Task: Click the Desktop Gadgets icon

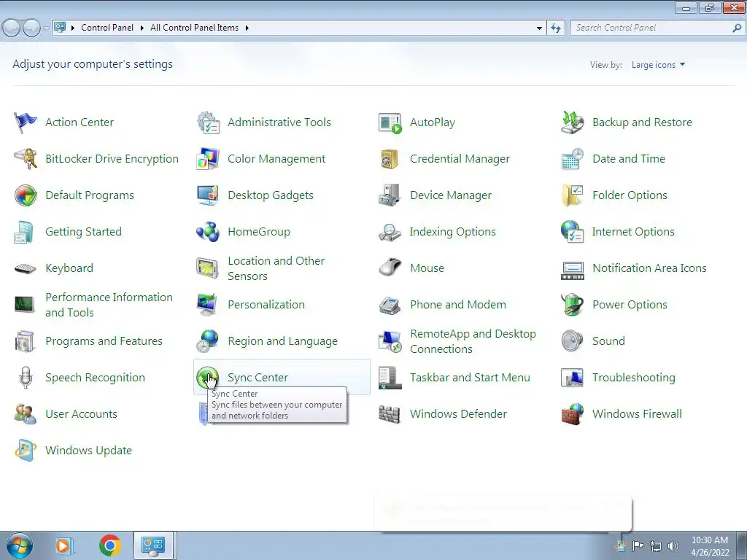Action: pos(208,195)
